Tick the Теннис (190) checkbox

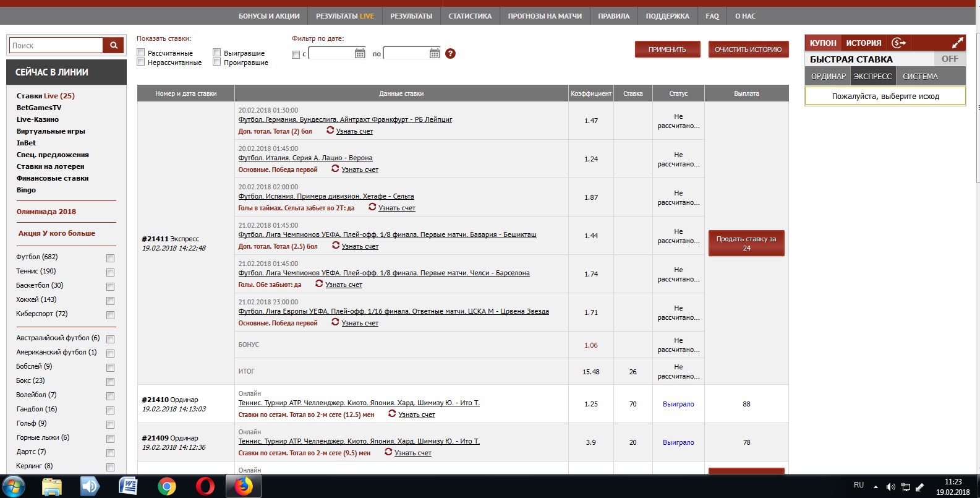click(110, 272)
